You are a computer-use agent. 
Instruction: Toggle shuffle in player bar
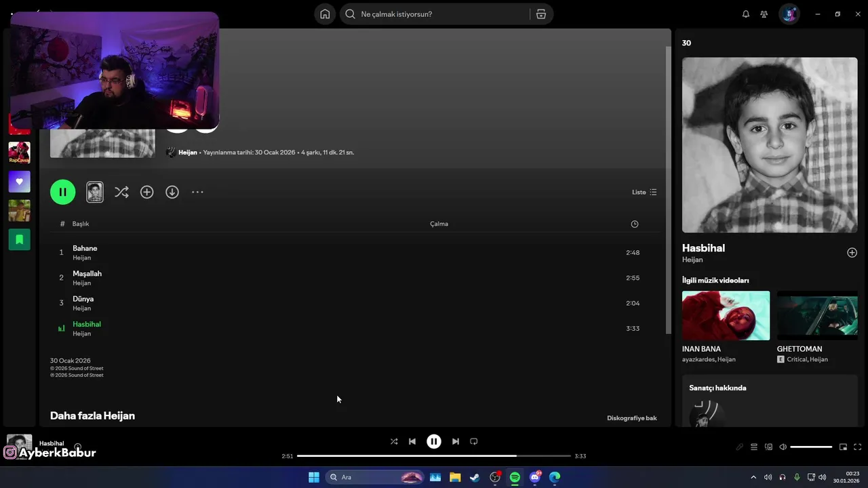(394, 441)
